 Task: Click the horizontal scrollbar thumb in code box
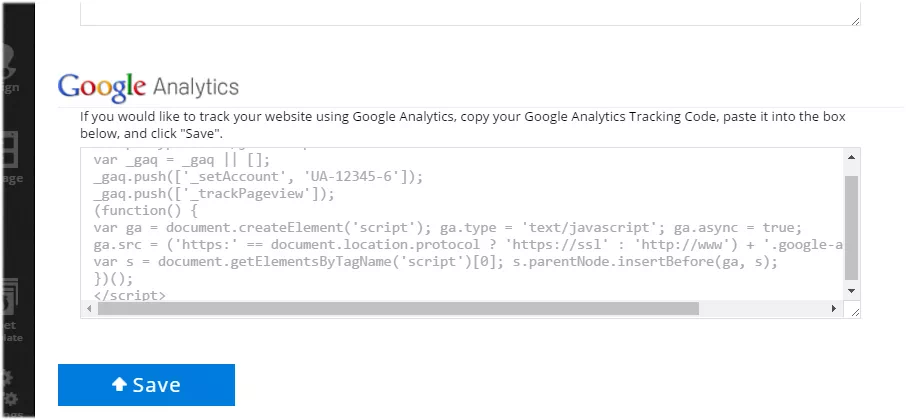coord(398,310)
